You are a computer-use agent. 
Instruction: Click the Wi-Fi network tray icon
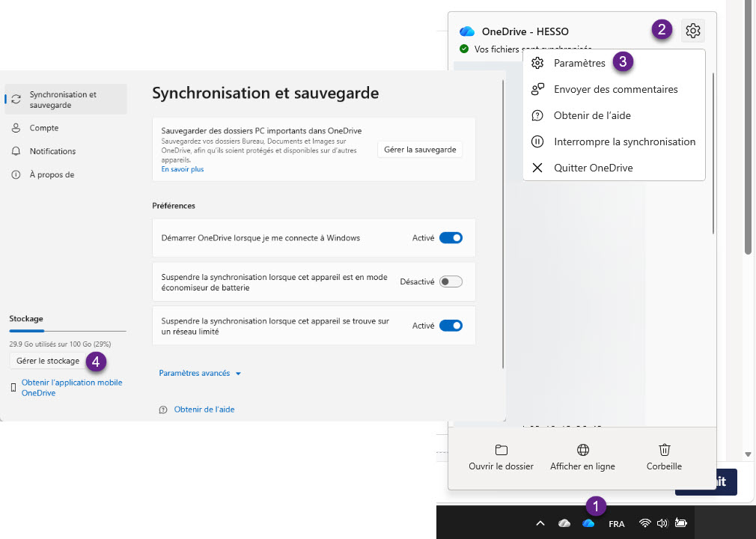[x=644, y=523]
